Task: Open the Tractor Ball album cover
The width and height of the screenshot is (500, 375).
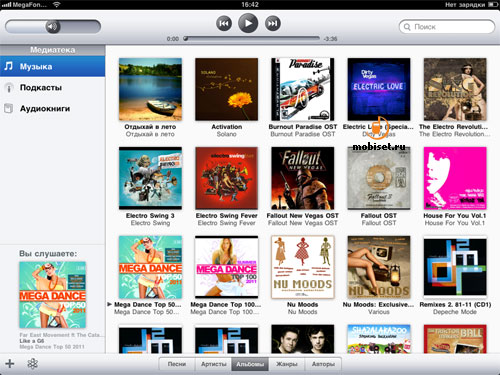Action: (455, 339)
